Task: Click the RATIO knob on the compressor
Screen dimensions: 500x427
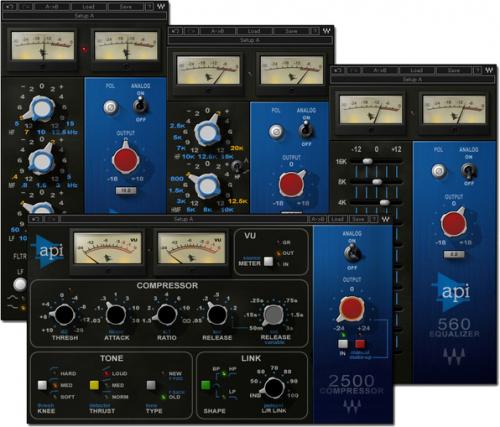Action: 167,315
